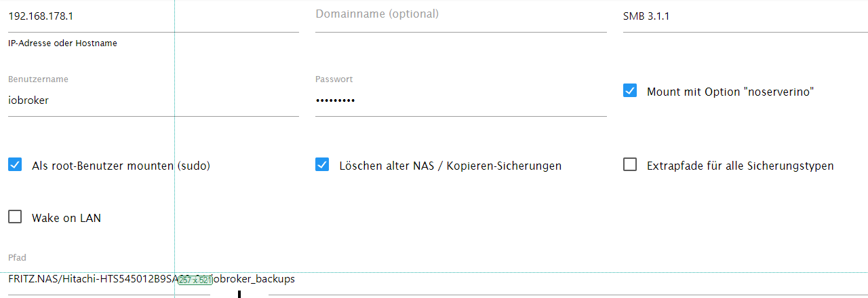Open the SMB 3.1.1 version dropdown
Screen dimensions: 868x298
tap(745, 16)
